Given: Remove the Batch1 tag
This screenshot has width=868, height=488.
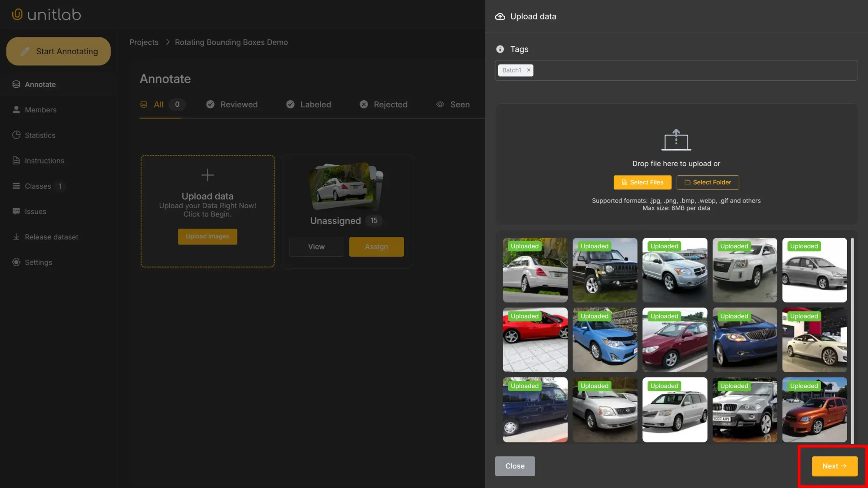Looking at the screenshot, I should tap(529, 70).
